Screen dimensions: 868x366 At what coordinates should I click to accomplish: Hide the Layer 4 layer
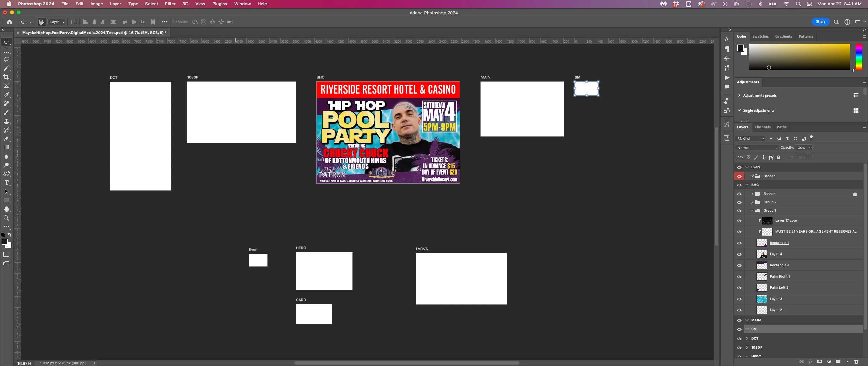[x=739, y=254]
